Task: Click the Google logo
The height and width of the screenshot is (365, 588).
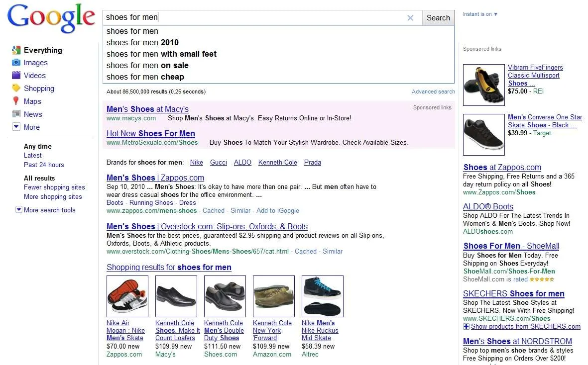Action: 51,18
